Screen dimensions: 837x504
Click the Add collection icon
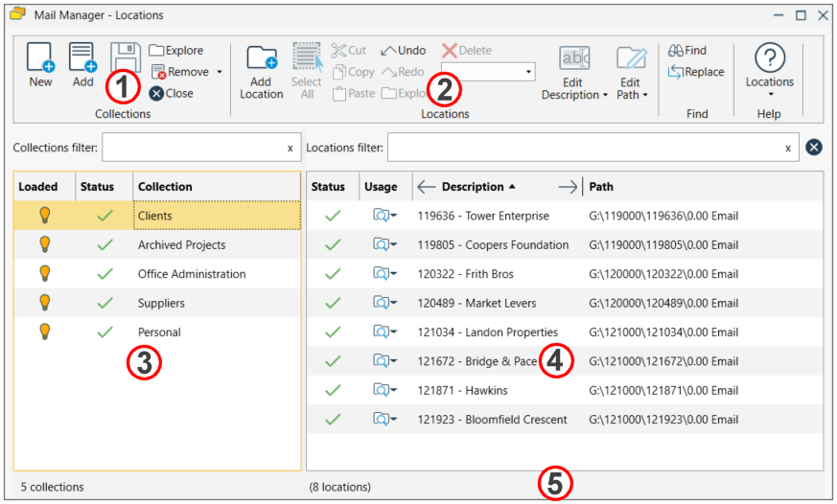point(82,59)
